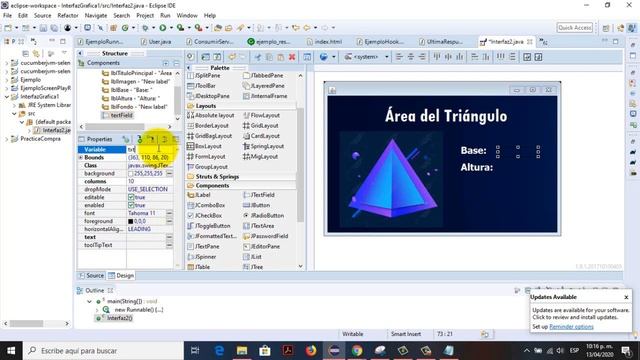Click the black foreground color swatch

(x=131, y=221)
